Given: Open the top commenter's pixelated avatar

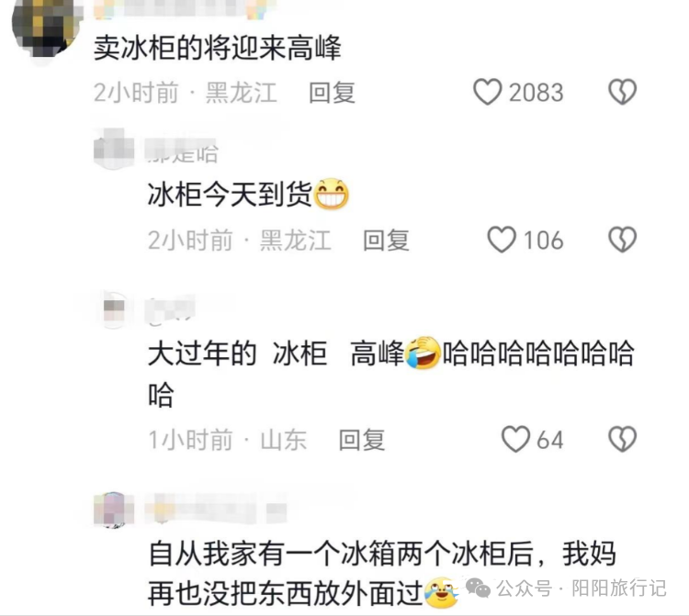Looking at the screenshot, I should 46,29.
